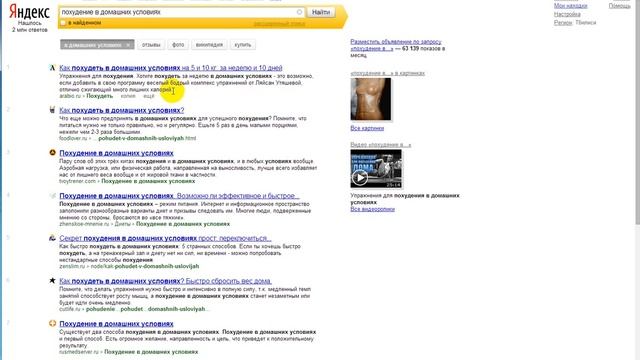Open the 'Настройка' settings link
This screenshot has width=640, height=360.
(567, 14)
